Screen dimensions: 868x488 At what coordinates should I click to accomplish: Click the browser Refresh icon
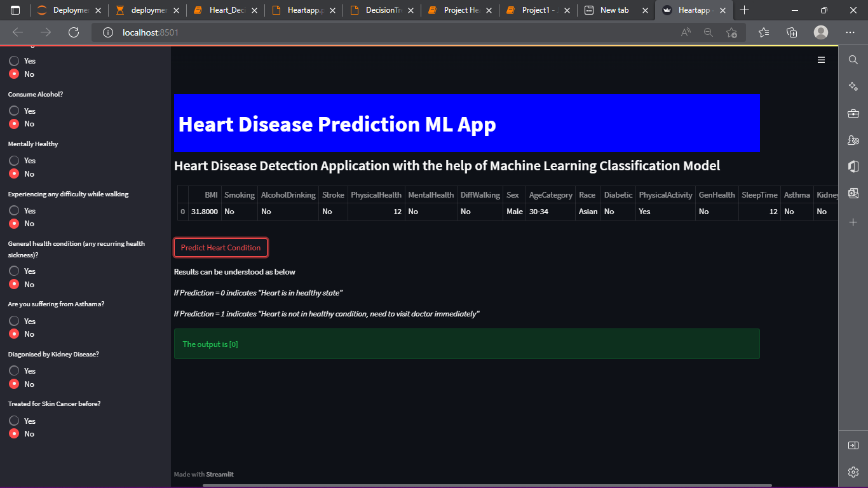(x=74, y=32)
